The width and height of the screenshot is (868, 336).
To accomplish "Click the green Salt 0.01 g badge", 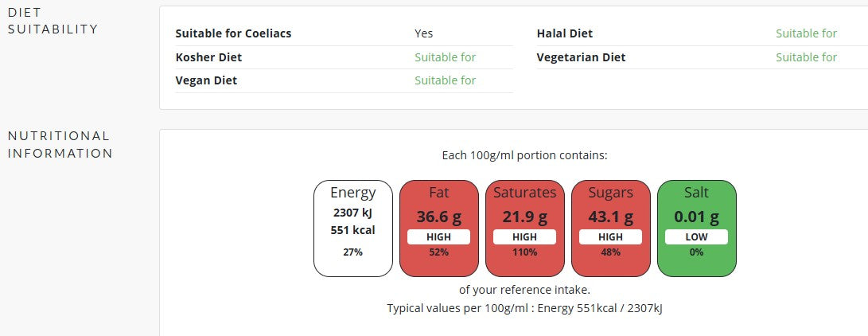I will point(697,228).
